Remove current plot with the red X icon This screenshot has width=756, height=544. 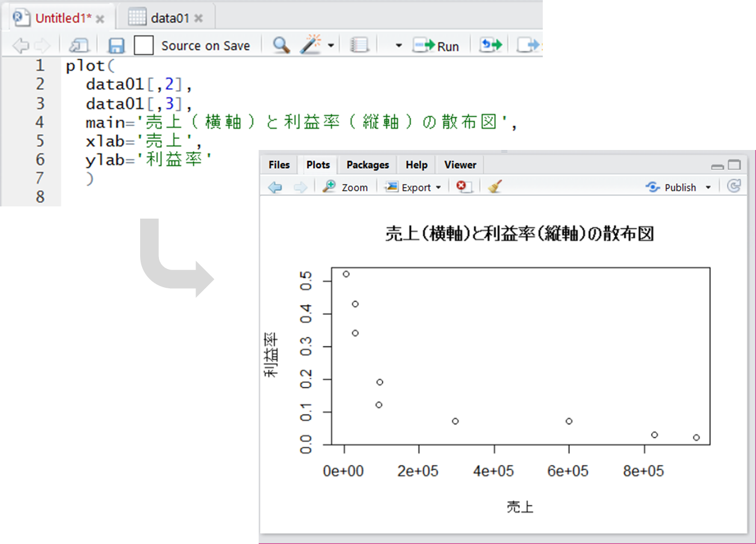coord(463,187)
